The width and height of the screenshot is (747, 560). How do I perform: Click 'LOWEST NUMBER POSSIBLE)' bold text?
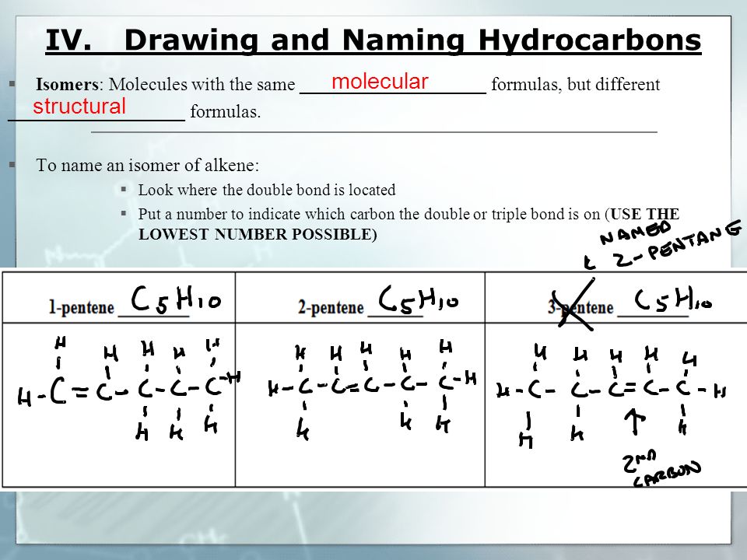coord(258,234)
